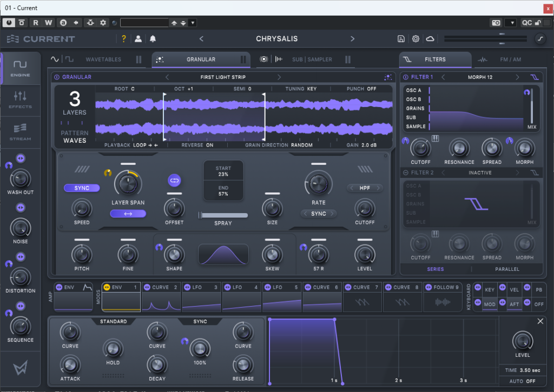Click the granular waveform display
This screenshot has height=392, width=554.
pos(243,117)
